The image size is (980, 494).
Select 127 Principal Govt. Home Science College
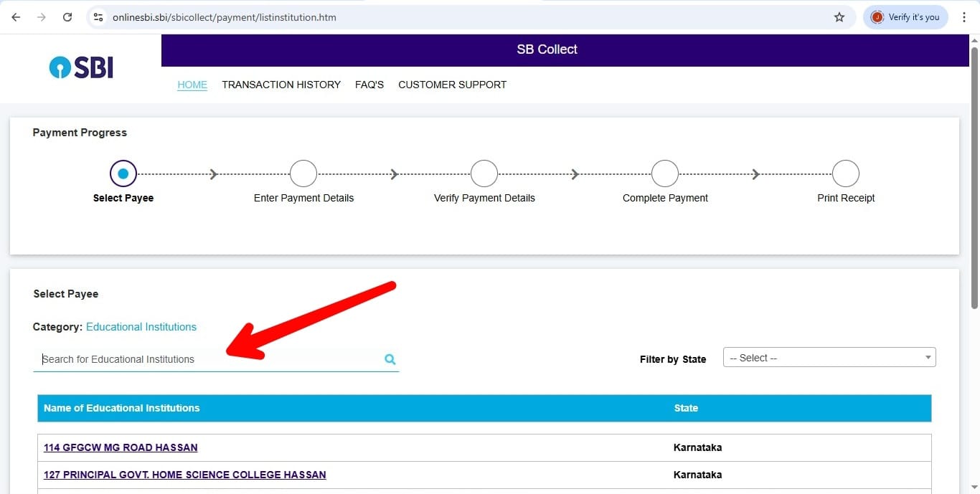point(184,475)
